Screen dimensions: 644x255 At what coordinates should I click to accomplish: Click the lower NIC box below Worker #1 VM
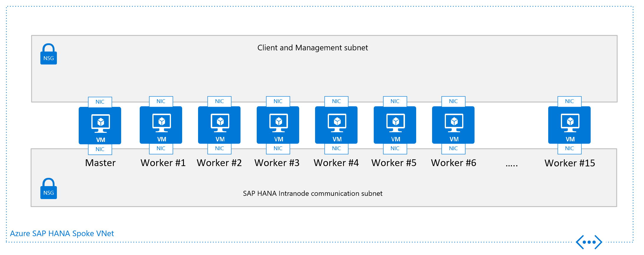point(161,149)
